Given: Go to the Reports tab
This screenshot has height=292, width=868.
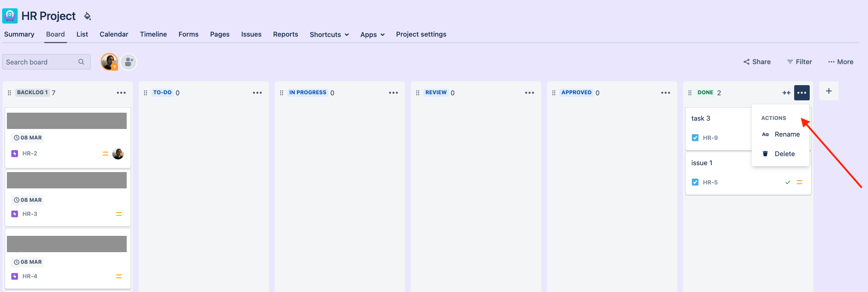Looking at the screenshot, I should [286, 34].
